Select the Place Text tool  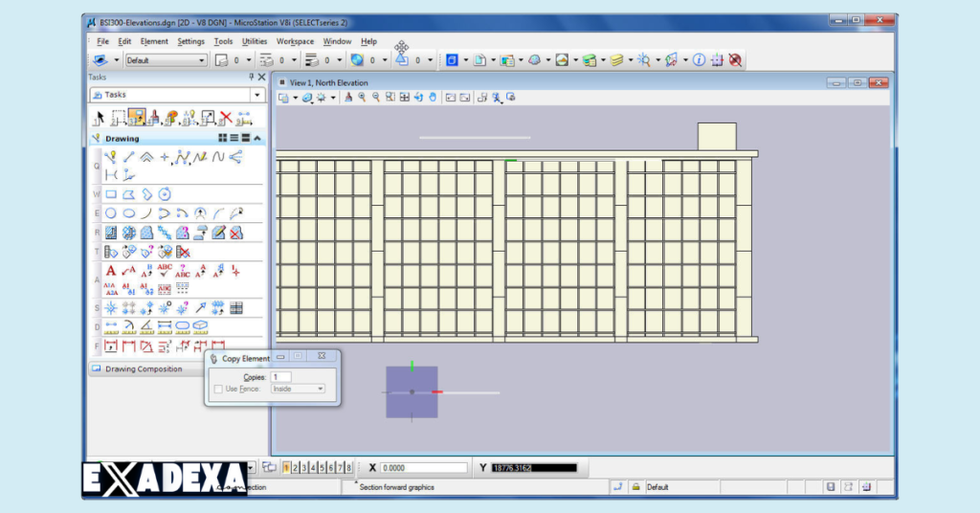tap(111, 271)
